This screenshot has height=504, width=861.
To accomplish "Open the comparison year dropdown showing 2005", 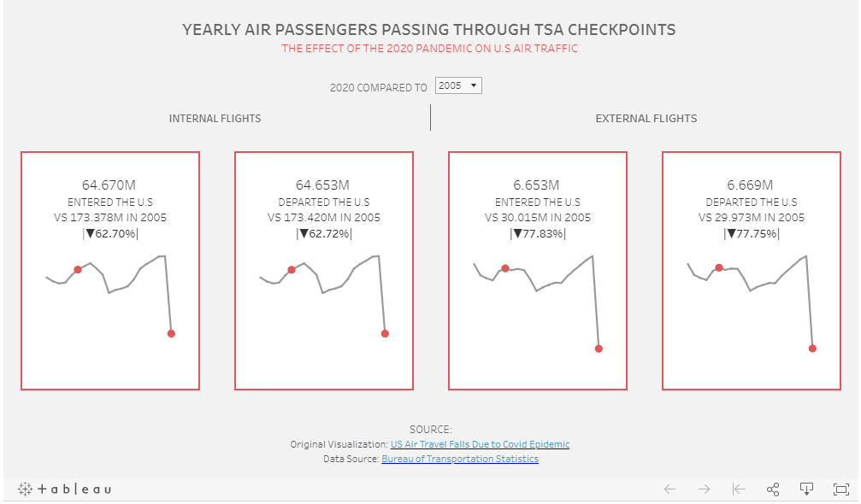I will coord(458,85).
